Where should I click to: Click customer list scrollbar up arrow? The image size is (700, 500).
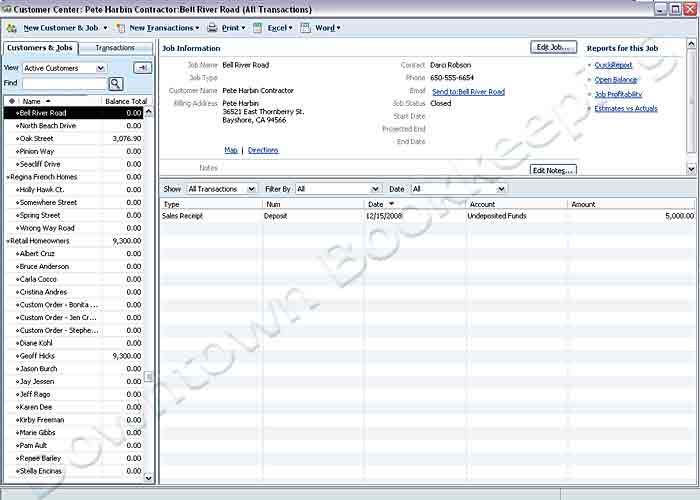(x=149, y=112)
